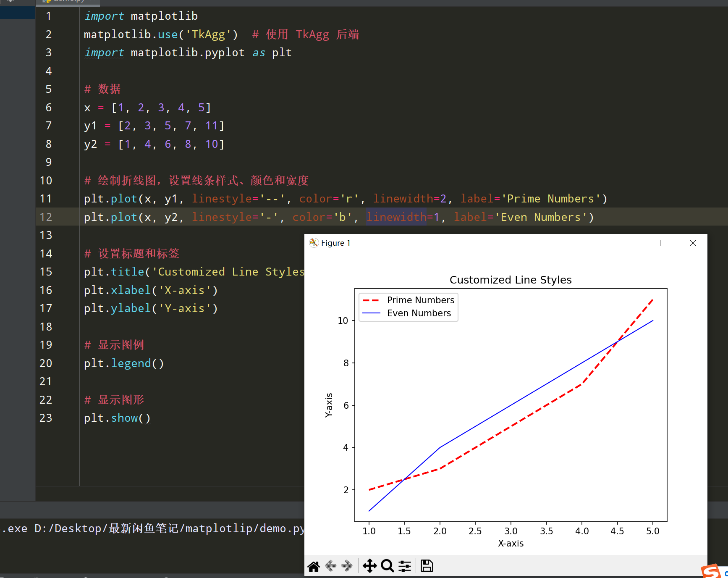The height and width of the screenshot is (578, 728).
Task: Click the Customized Line Styles plot title
Action: [511, 280]
